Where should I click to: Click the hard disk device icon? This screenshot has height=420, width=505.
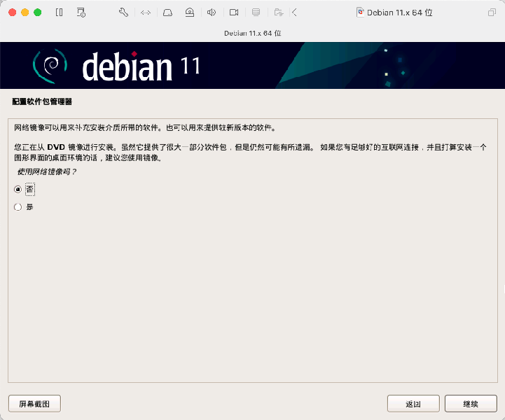167,13
